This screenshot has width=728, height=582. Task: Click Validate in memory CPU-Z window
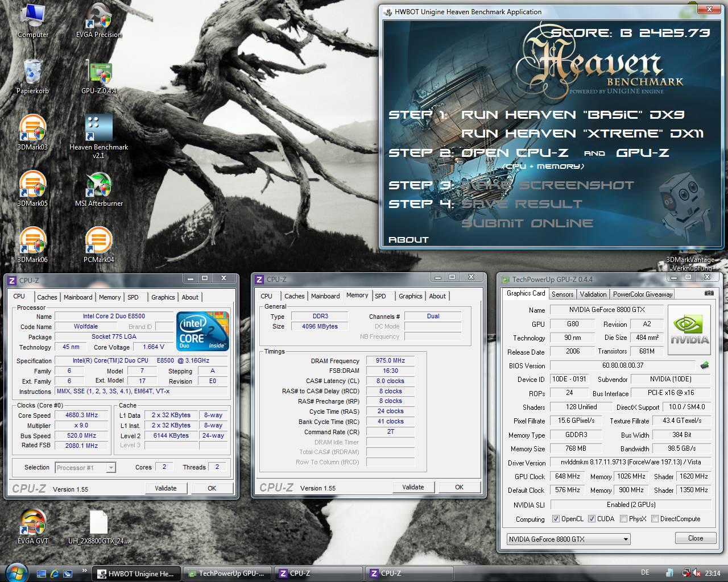[x=413, y=487]
